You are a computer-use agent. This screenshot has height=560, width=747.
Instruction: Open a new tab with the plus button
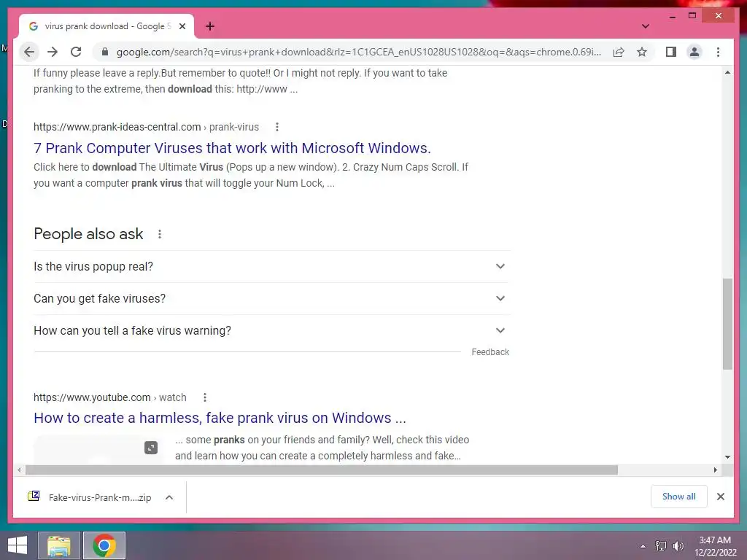[x=210, y=26]
